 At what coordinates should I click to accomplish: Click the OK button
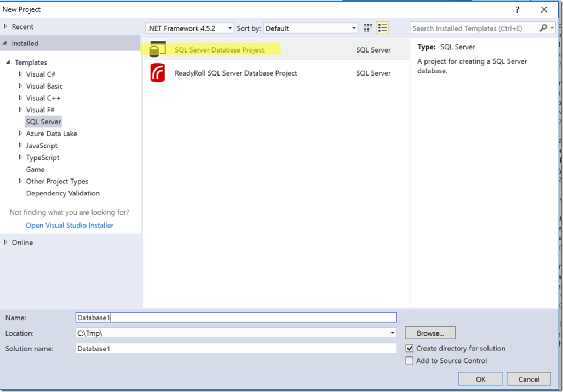coord(480,379)
